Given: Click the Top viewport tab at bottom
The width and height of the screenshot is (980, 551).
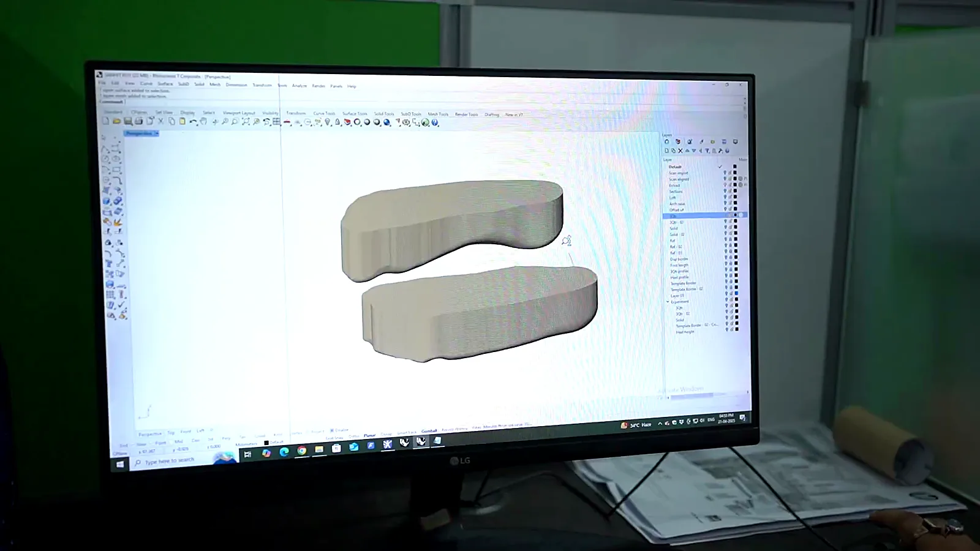Looking at the screenshot, I should click(x=171, y=432).
